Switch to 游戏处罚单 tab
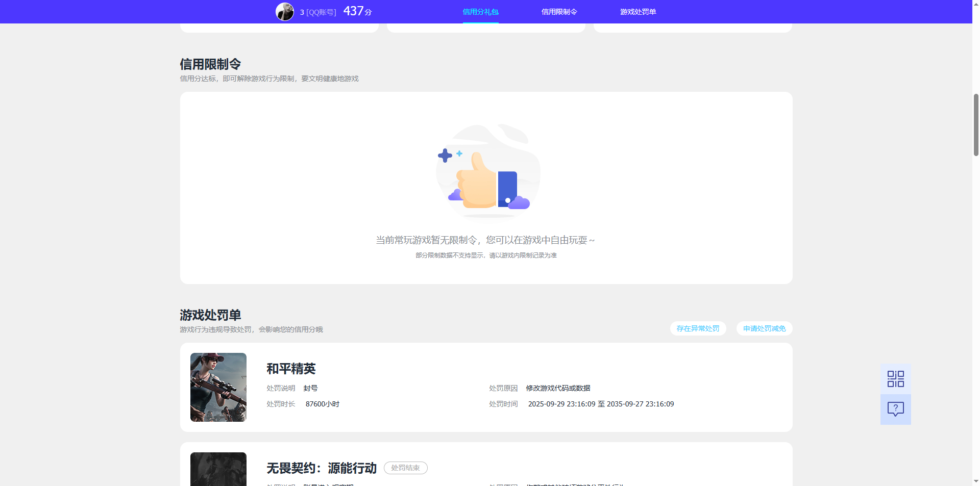This screenshot has height=486, width=980. click(638, 12)
